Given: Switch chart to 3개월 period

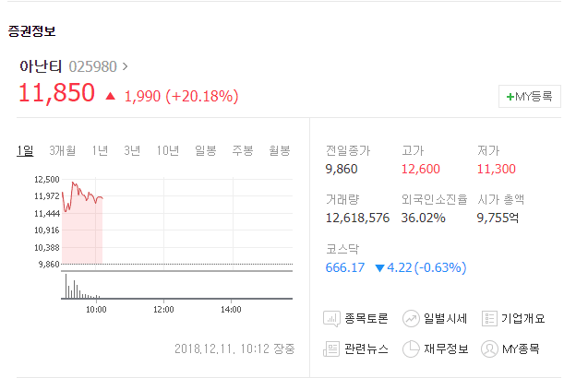Looking at the screenshot, I should 62,150.
